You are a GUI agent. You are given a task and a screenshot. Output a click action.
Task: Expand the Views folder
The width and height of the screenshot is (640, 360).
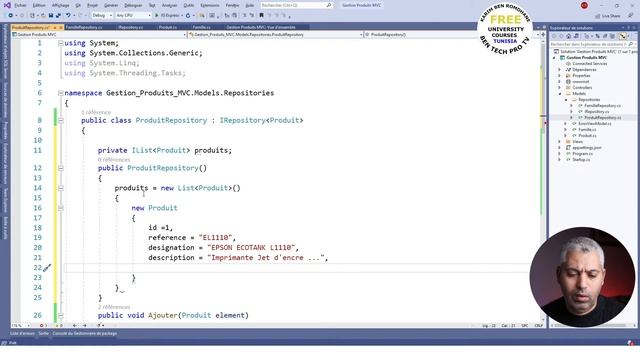(x=560, y=142)
